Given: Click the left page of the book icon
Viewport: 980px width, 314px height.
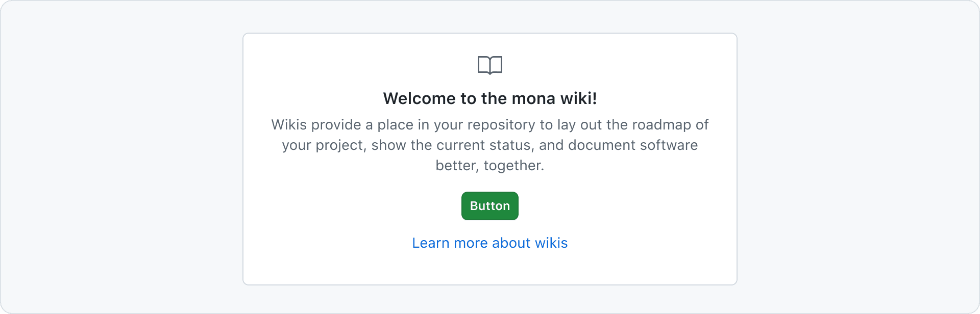Looking at the screenshot, I should [484, 65].
